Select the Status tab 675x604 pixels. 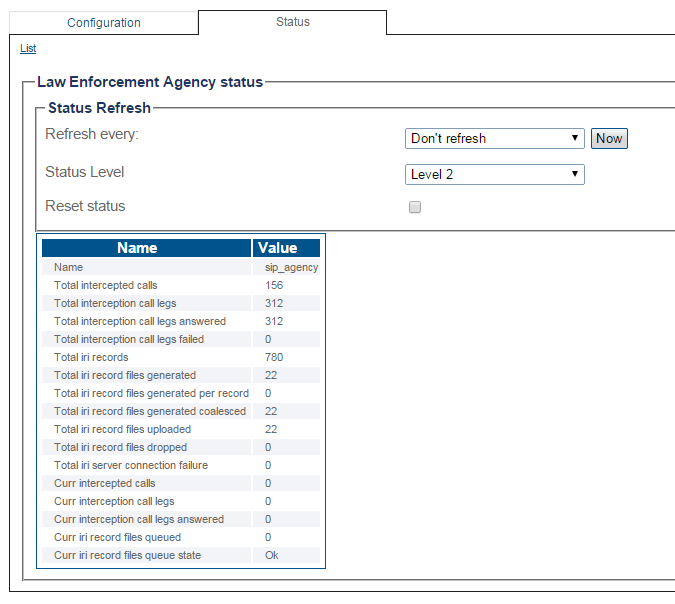click(292, 22)
